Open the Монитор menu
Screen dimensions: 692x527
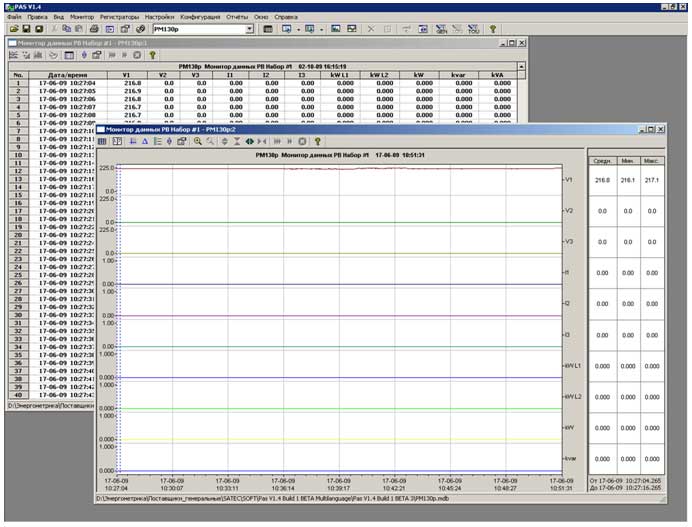click(x=82, y=17)
